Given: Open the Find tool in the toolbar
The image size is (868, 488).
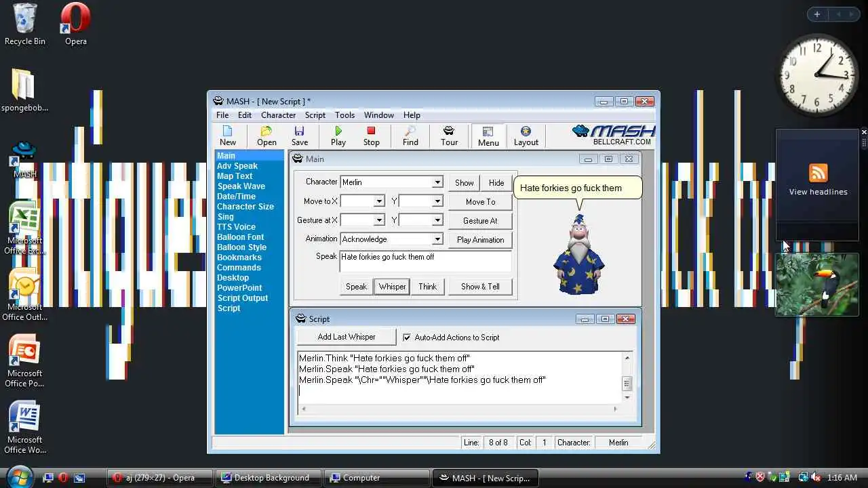Looking at the screenshot, I should 410,136.
